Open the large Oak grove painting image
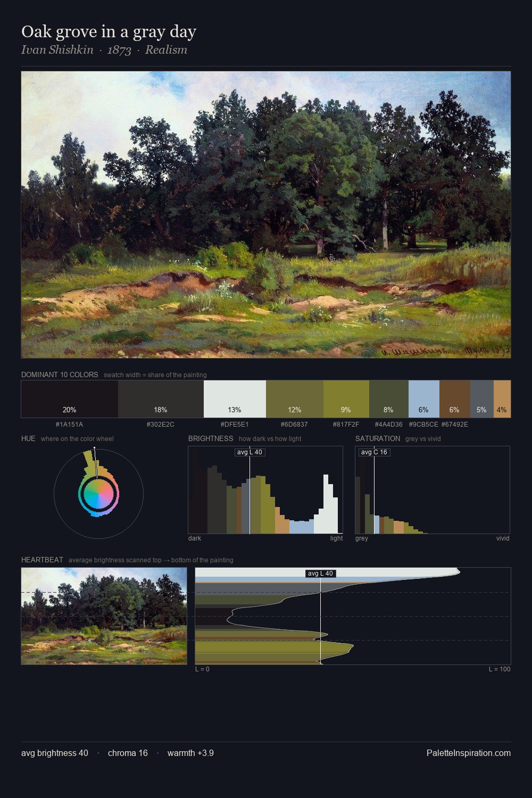The image size is (532, 798). 266,215
